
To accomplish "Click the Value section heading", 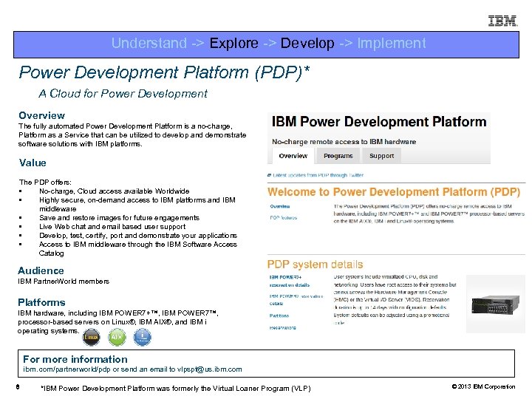I will [33, 163].
